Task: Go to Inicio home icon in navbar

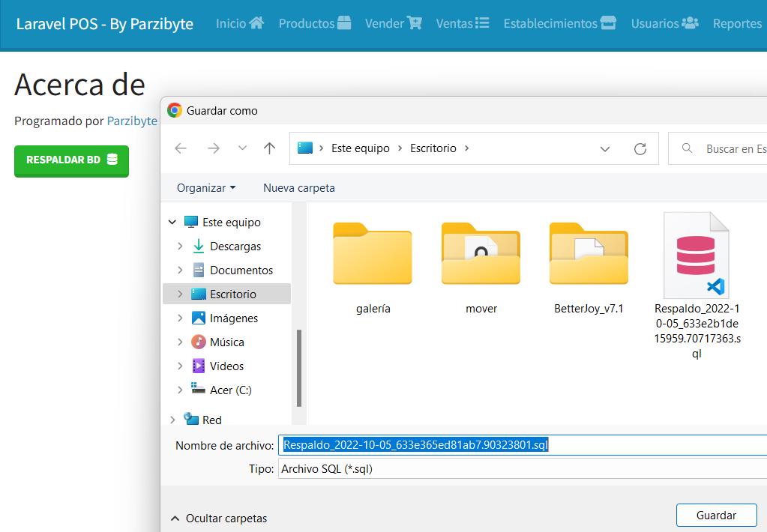Action: pos(256,22)
